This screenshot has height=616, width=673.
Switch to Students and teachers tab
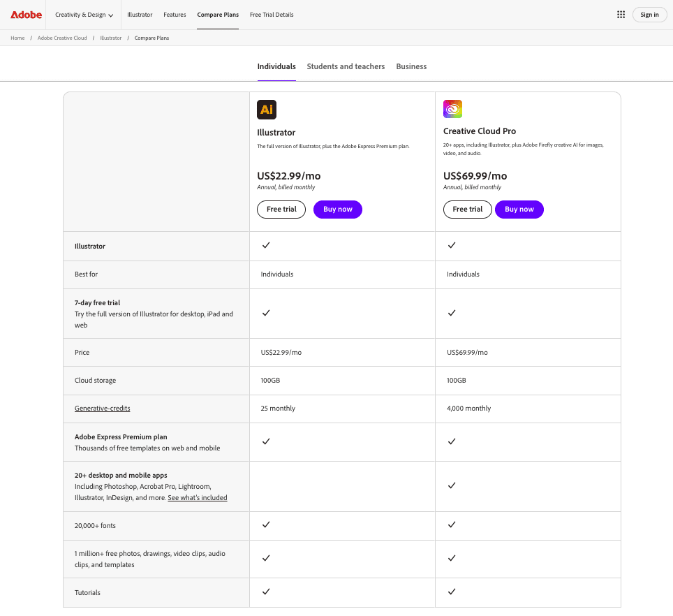(346, 66)
